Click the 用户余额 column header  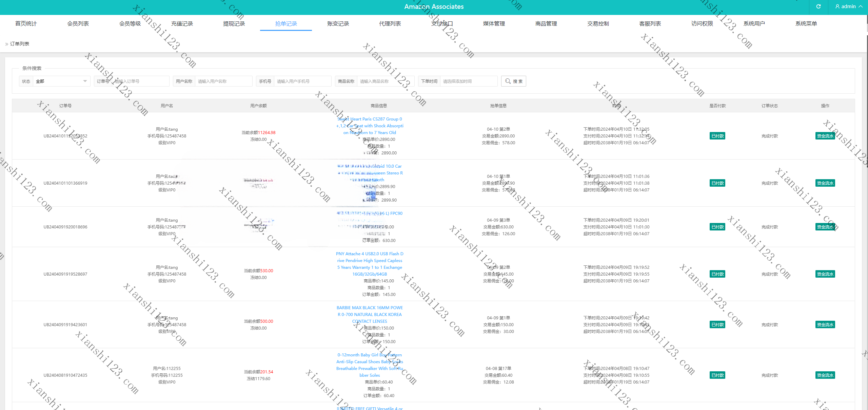(258, 106)
